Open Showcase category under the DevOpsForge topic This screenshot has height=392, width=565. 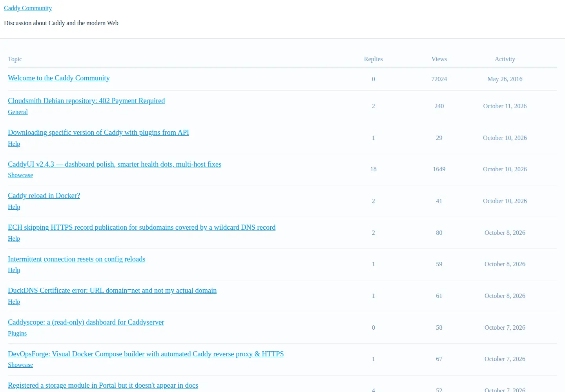(x=20, y=365)
